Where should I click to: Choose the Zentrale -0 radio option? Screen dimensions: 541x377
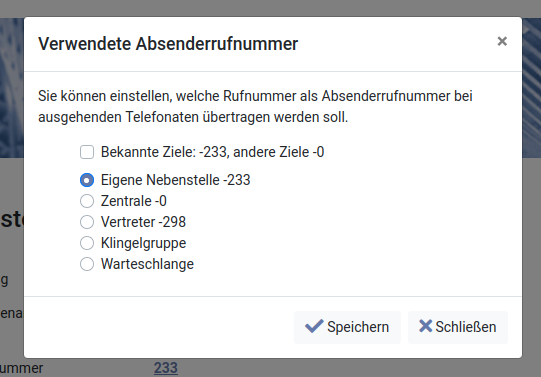coord(87,201)
